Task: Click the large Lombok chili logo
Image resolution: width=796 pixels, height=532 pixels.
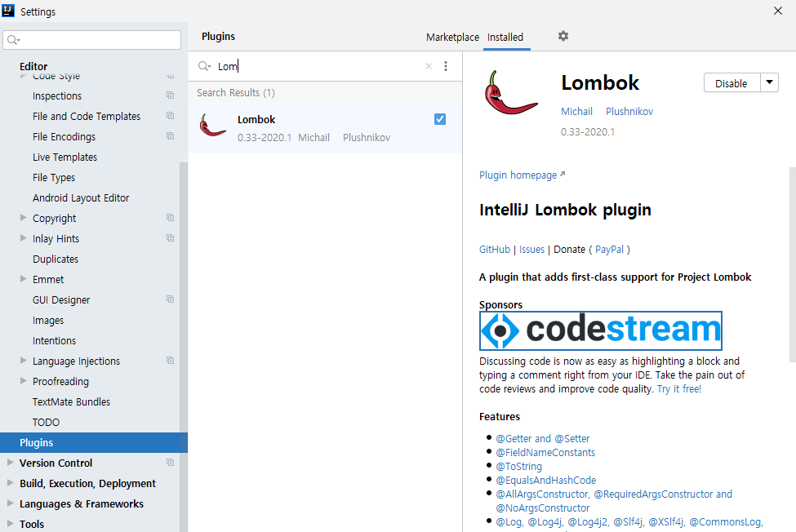Action: [509, 93]
